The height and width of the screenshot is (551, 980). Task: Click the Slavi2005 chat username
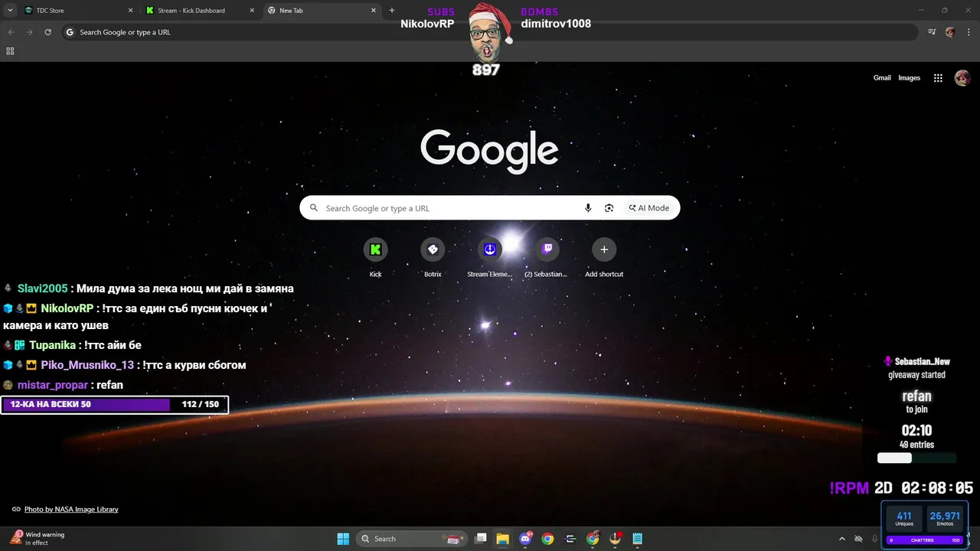pos(43,289)
